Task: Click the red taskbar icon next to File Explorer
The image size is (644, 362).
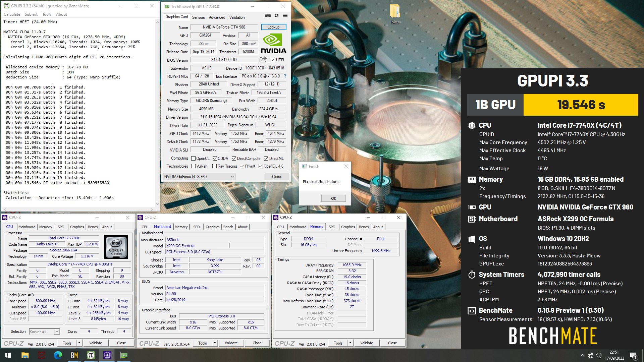Action: 42,355
